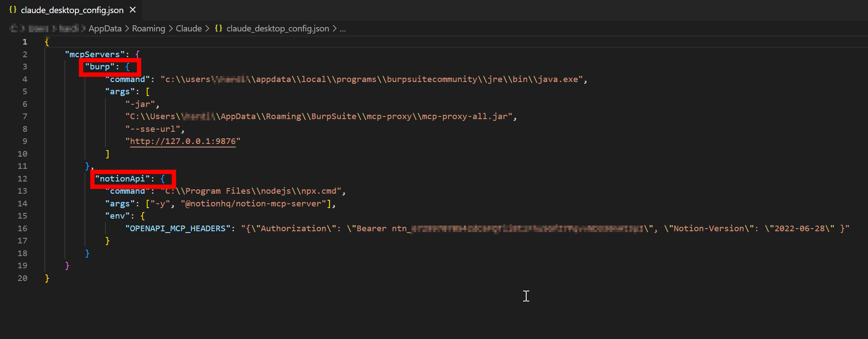Click the "-jar" argument string
Viewport: 868px width, 339px height.
coord(140,104)
